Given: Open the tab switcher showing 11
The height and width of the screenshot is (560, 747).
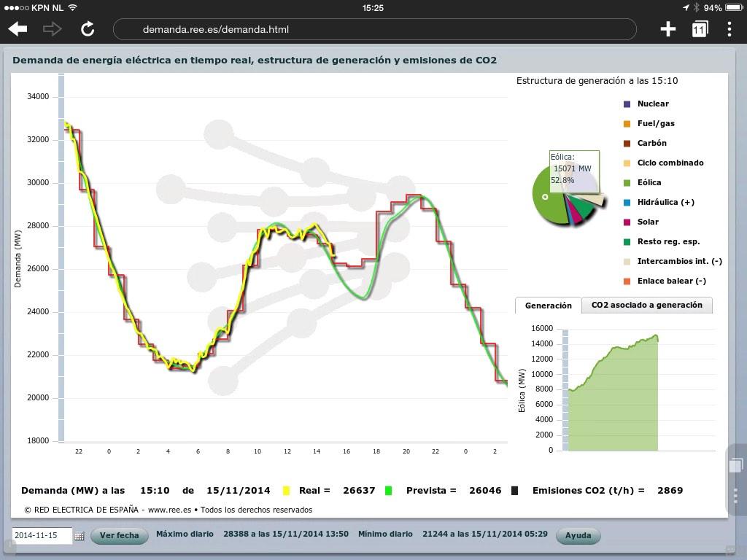Looking at the screenshot, I should tap(700, 29).
